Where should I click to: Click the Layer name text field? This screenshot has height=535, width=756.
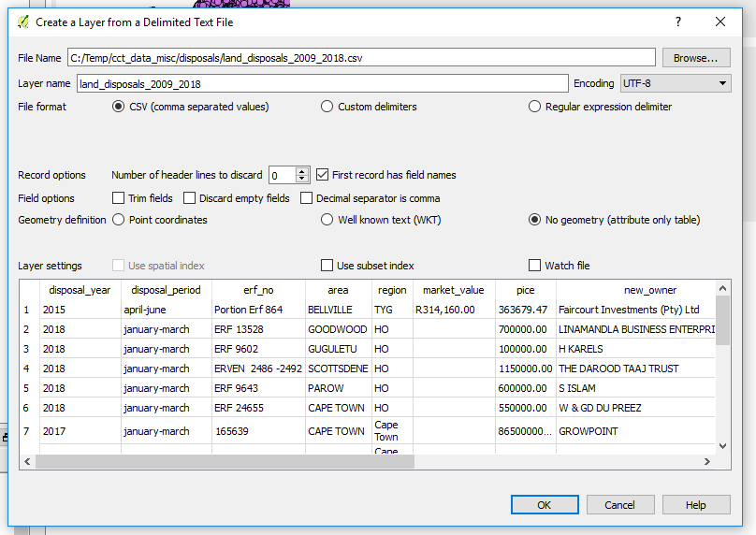[322, 83]
